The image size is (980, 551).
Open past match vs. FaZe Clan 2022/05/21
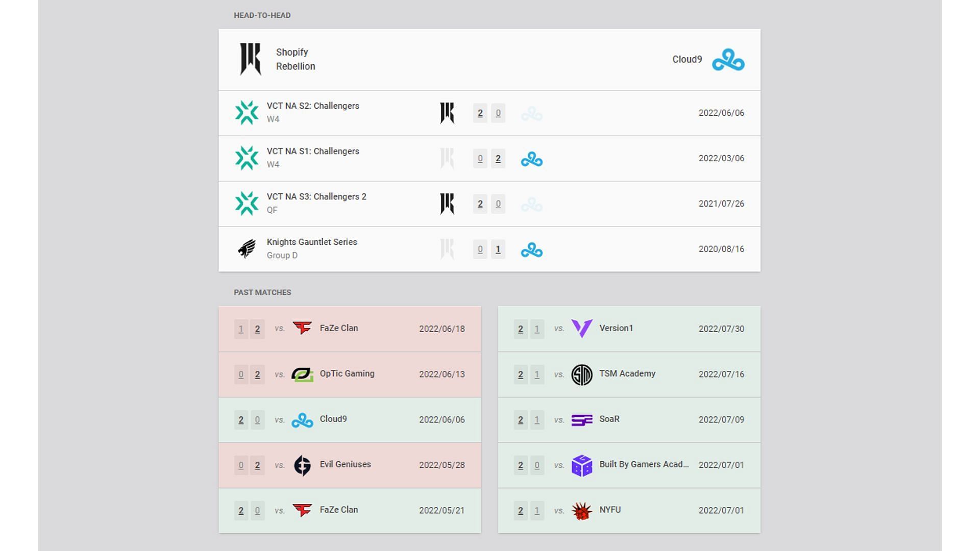(x=350, y=511)
